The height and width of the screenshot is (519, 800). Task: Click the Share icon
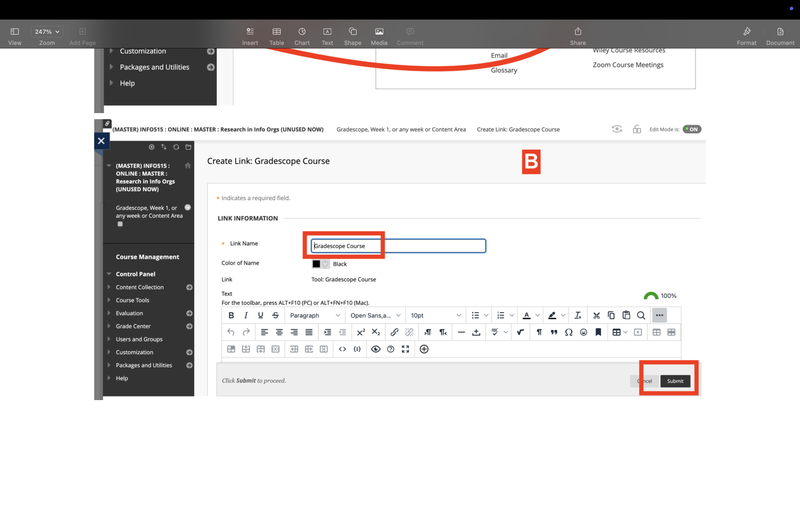tap(578, 35)
